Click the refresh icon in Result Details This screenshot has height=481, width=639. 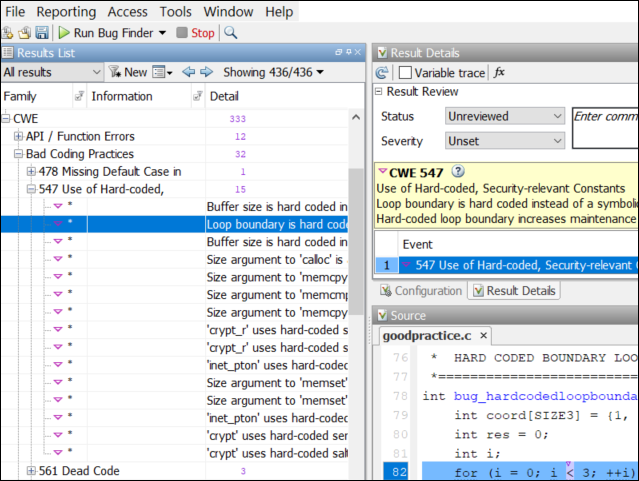[382, 73]
